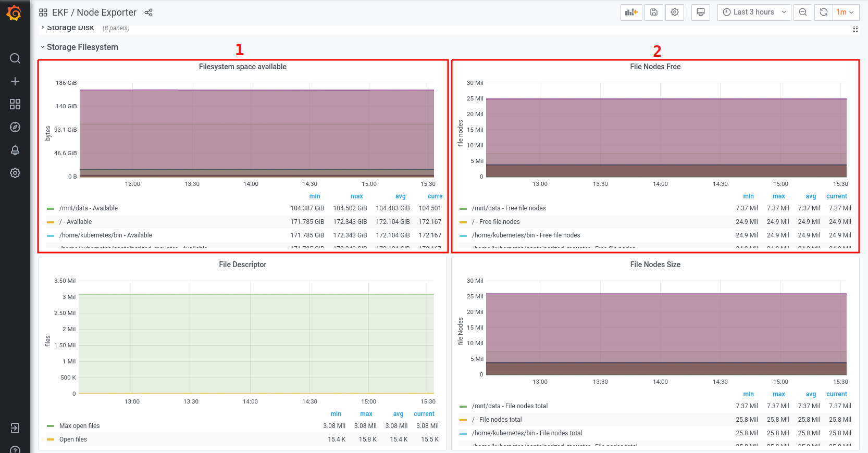Click the Sign in icon in sidebar
868x453 pixels.
[x=15, y=428]
